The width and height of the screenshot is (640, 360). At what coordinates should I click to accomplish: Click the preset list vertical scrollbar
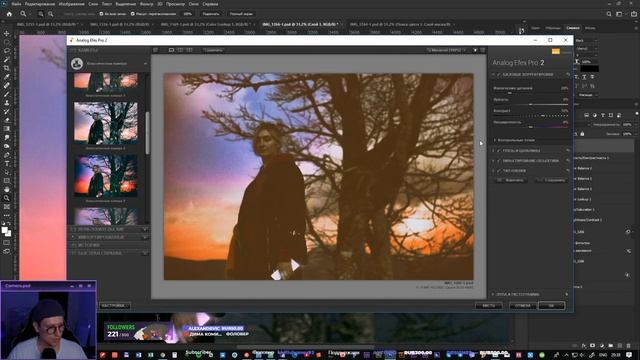click(x=147, y=133)
